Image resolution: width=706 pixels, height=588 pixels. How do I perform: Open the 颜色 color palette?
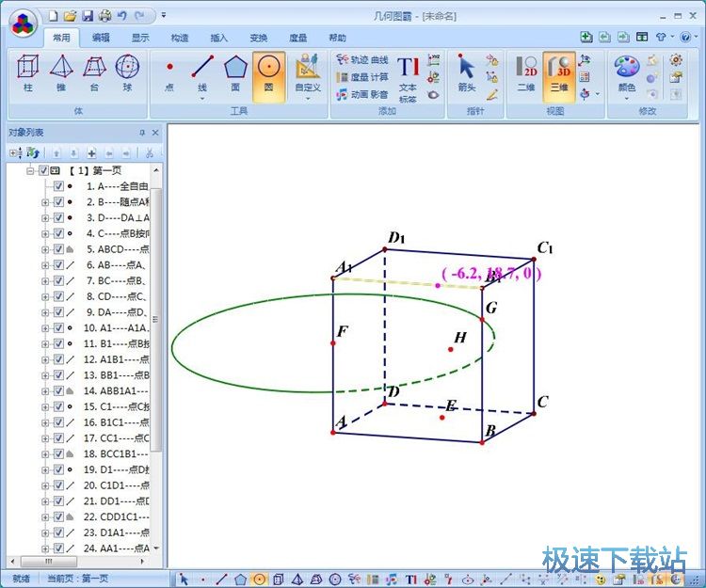click(626, 73)
